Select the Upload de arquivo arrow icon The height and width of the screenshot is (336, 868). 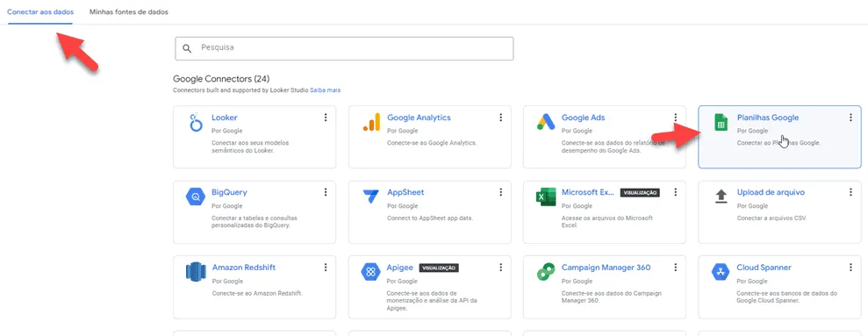pos(721,196)
